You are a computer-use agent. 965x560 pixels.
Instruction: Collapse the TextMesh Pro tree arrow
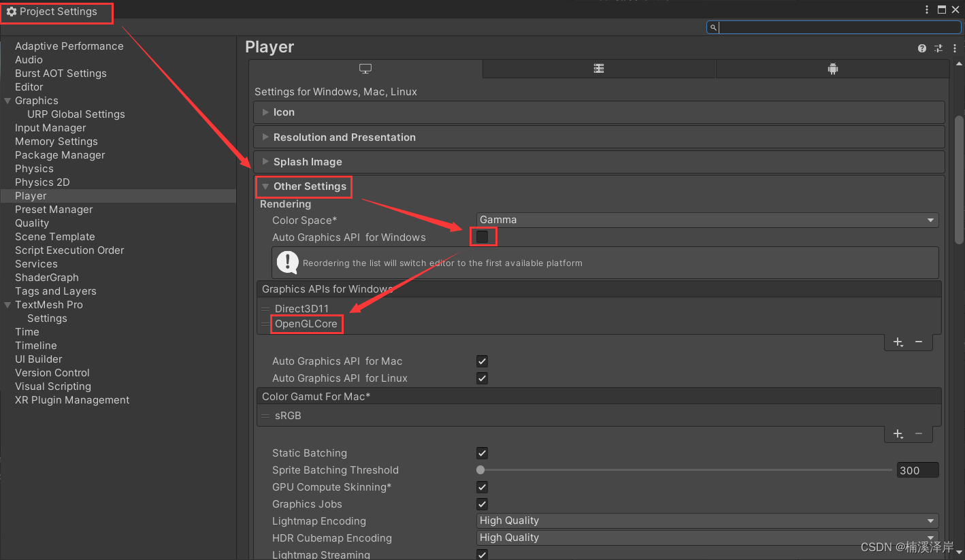tap(7, 305)
